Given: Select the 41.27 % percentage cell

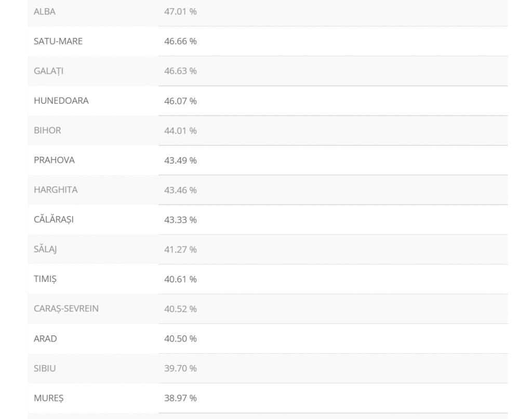Looking at the screenshot, I should click(x=180, y=250).
